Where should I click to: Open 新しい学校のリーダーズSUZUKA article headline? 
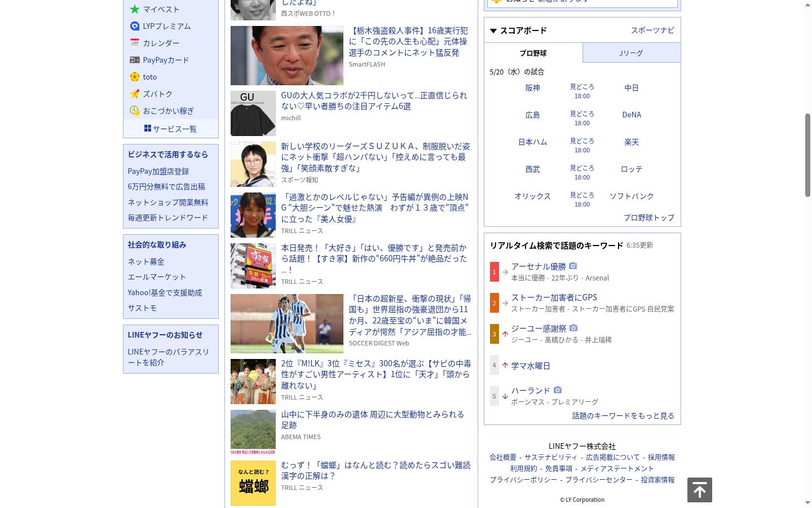pyautogui.click(x=376, y=157)
